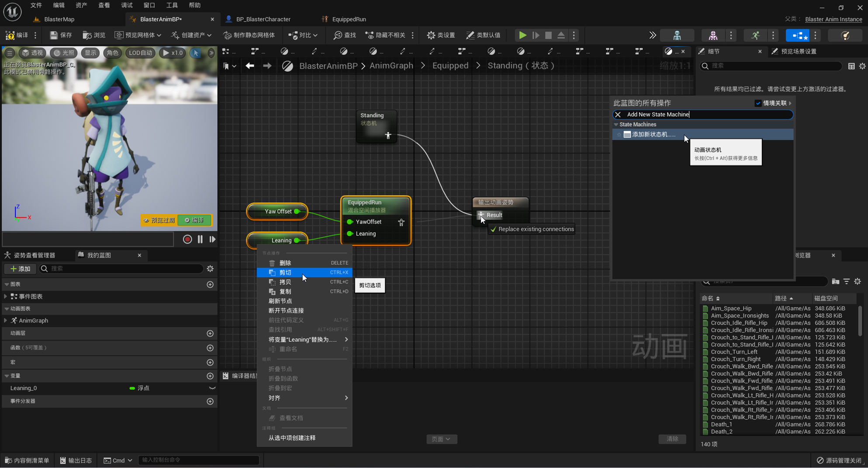Screen dimensions: 868x468
Task: Switch to the skeletal mesh editor icon
Action: pos(713,35)
